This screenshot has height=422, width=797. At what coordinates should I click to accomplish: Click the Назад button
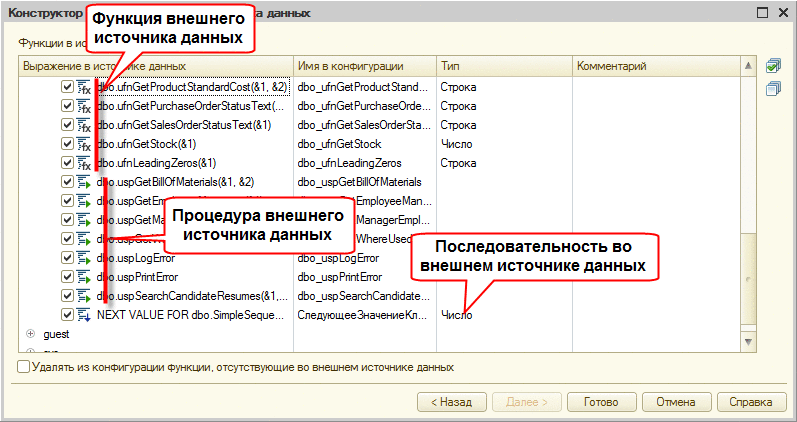pos(452,402)
